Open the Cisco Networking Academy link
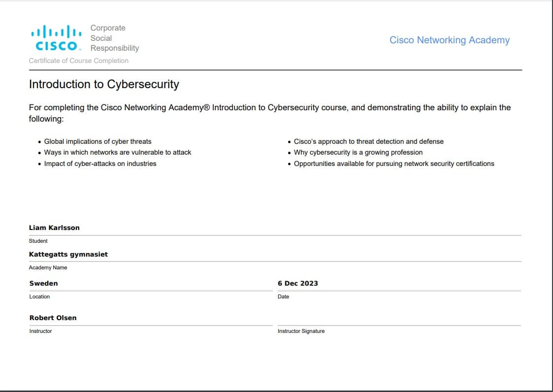 point(450,40)
